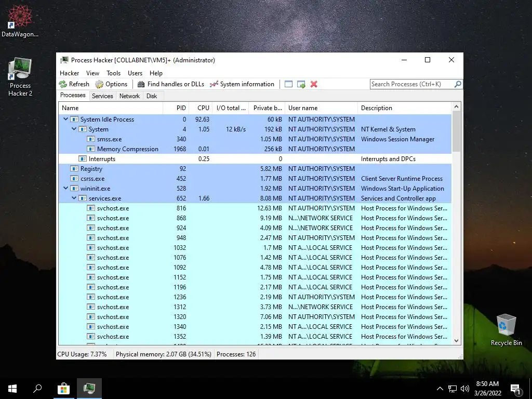
Task: Select the wininit.exe process row
Action: (255, 188)
